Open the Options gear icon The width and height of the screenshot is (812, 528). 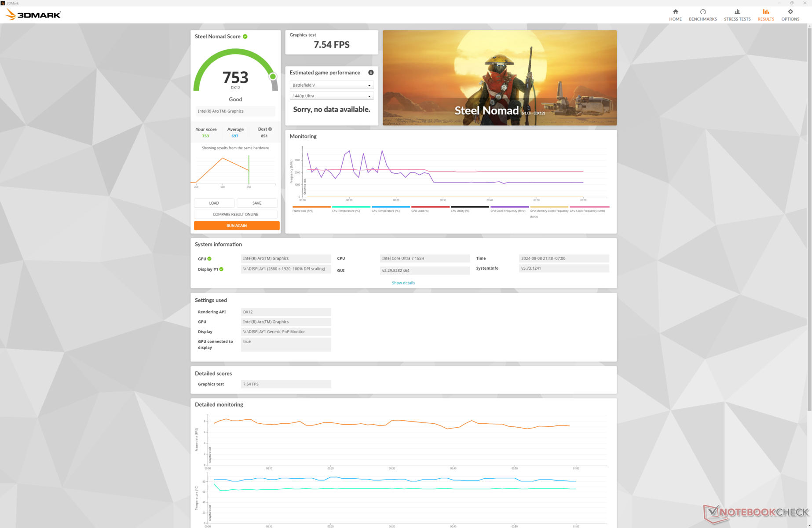pos(790,12)
